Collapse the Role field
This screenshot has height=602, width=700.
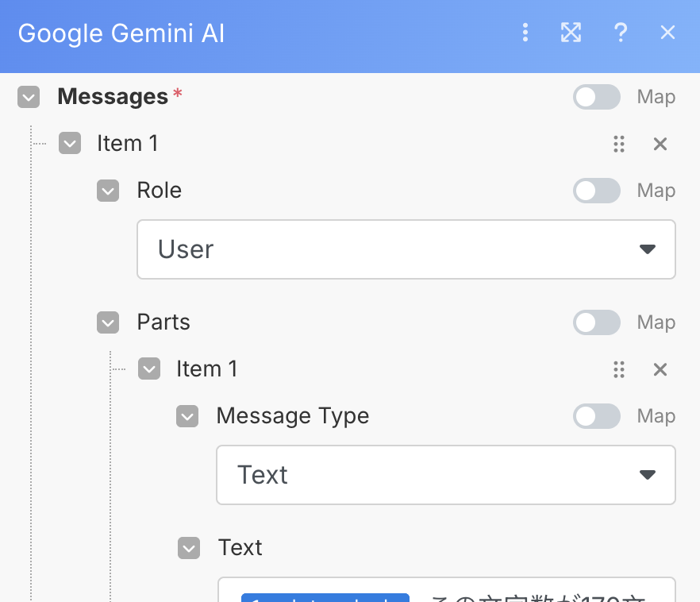tap(108, 191)
